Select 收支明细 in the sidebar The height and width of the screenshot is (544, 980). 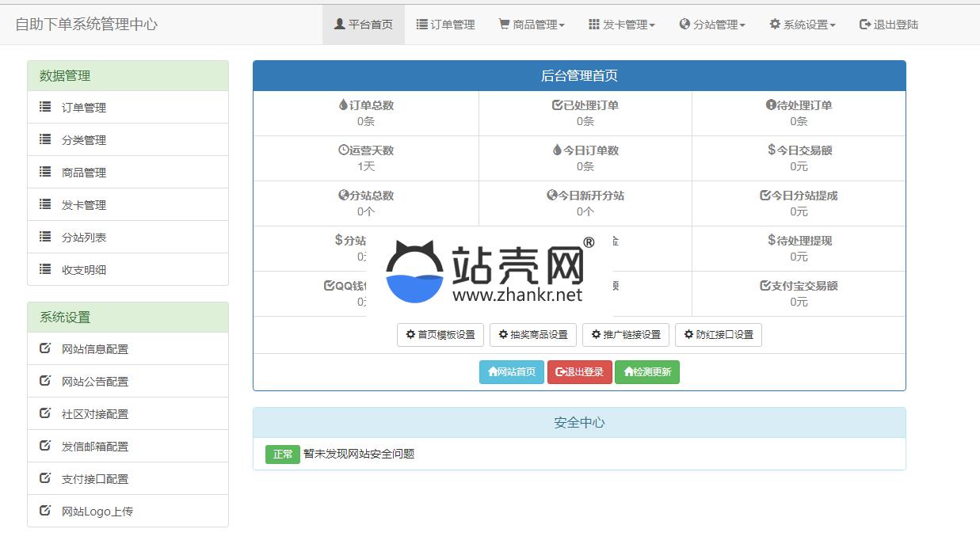[x=84, y=270]
